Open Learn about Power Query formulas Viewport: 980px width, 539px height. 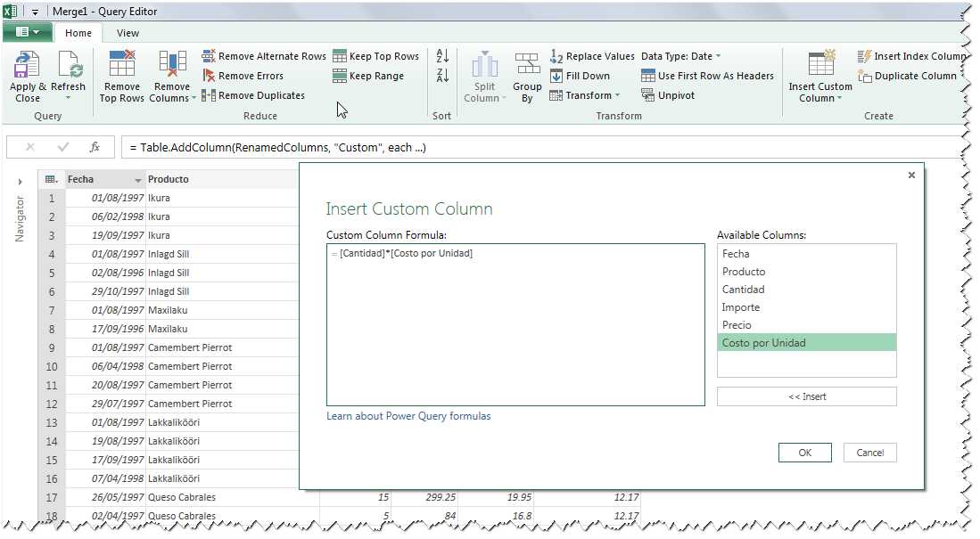point(408,416)
